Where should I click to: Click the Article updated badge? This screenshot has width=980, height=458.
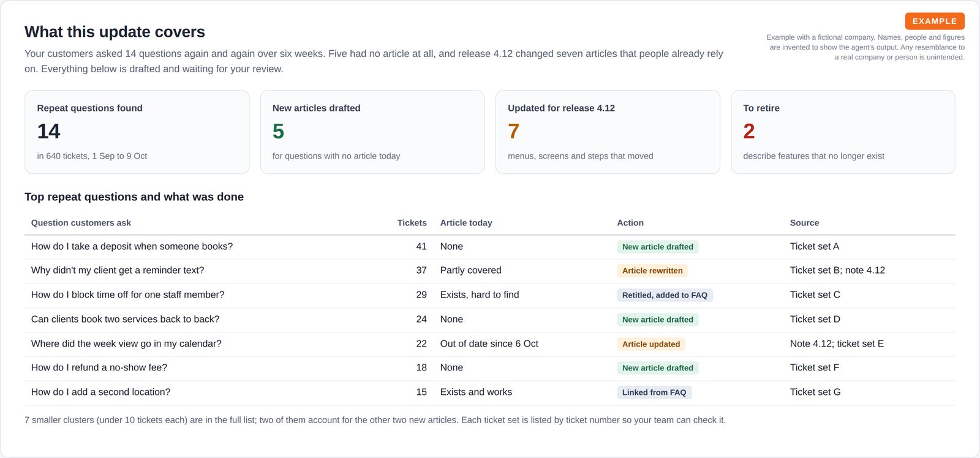pyautogui.click(x=651, y=344)
